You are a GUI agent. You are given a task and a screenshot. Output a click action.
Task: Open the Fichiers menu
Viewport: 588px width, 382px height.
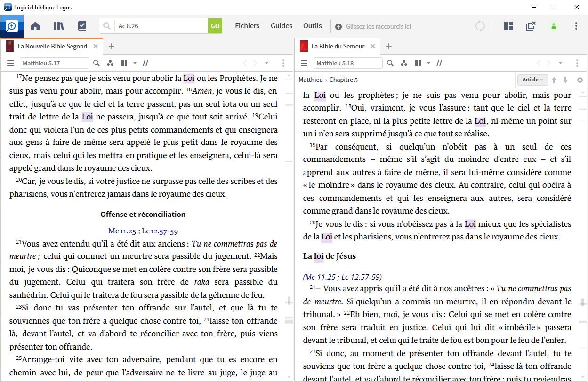click(x=247, y=26)
